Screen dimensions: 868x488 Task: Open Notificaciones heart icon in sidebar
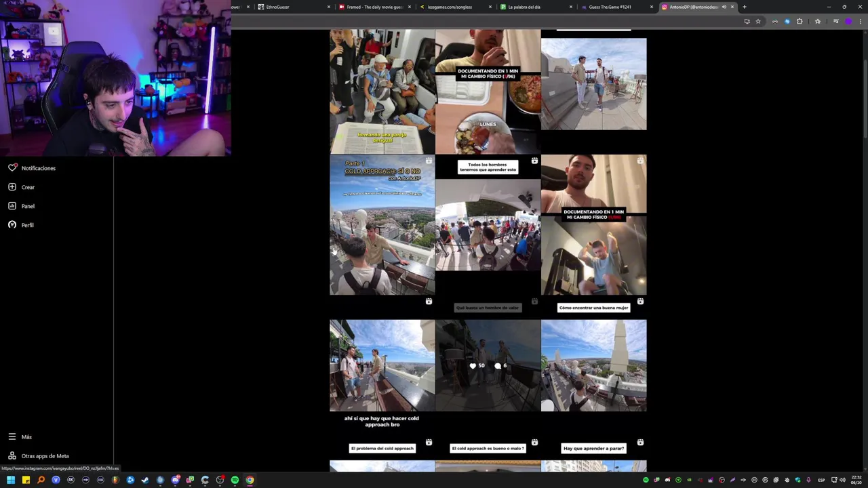point(12,167)
